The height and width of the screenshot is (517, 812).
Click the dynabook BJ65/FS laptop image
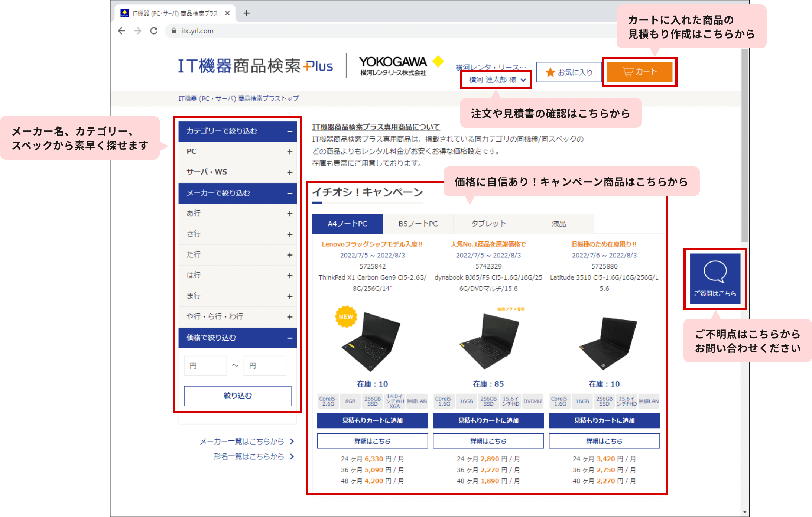488,342
